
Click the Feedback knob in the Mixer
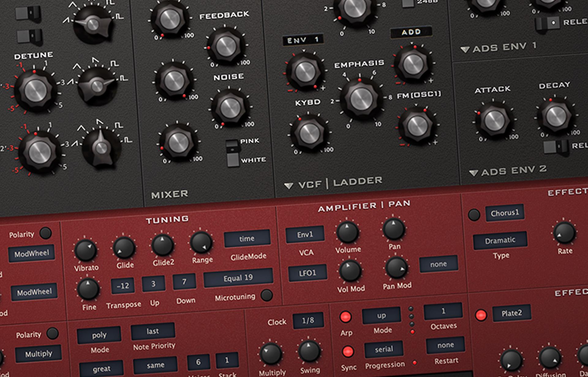click(226, 46)
